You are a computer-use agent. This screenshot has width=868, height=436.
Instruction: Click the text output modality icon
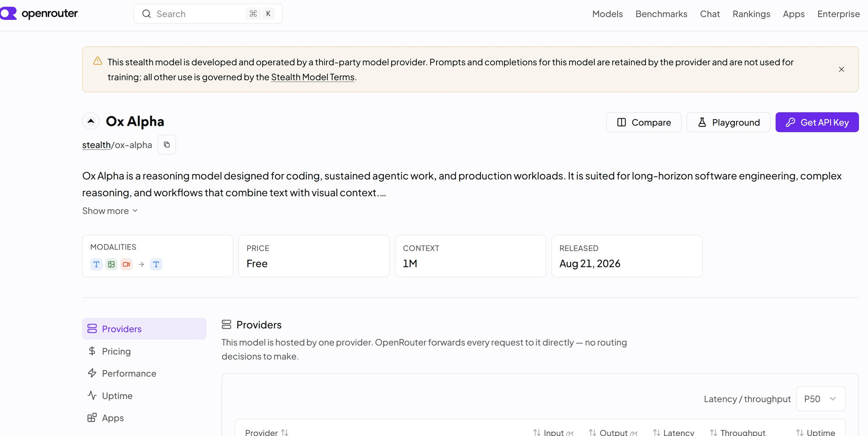(156, 264)
